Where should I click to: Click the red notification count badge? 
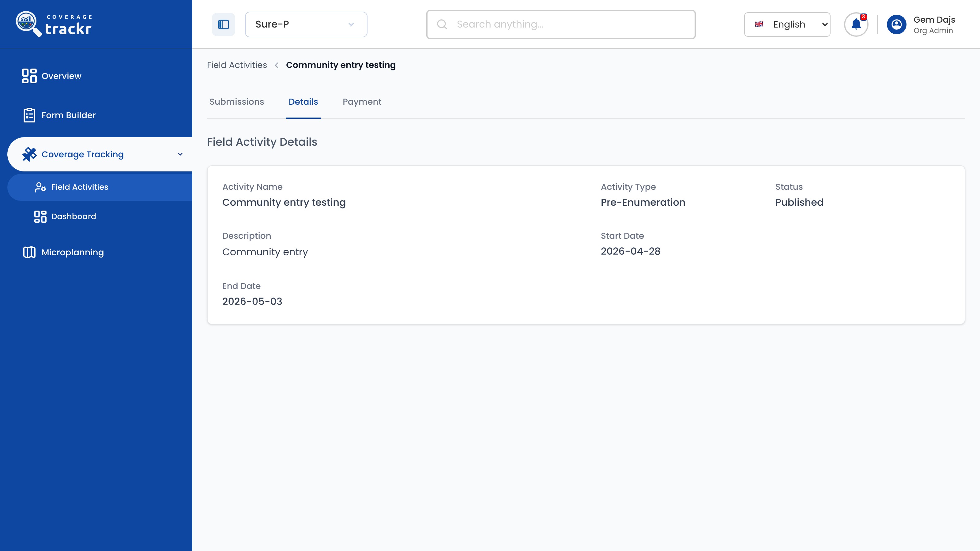tap(864, 17)
